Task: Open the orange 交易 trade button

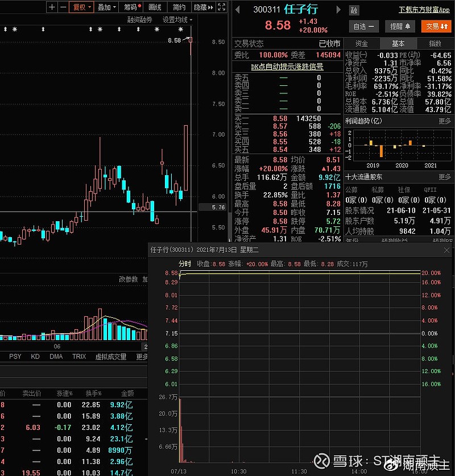Action: pyautogui.click(x=436, y=27)
